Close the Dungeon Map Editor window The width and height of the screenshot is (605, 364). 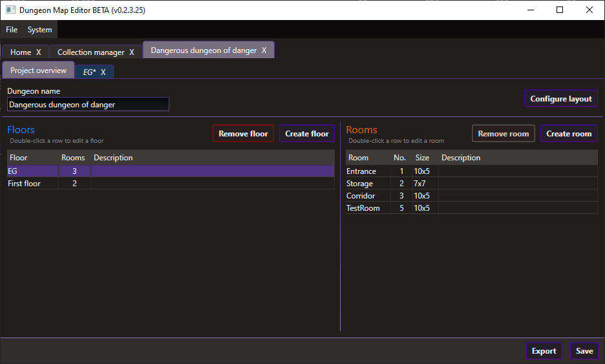pyautogui.click(x=589, y=10)
